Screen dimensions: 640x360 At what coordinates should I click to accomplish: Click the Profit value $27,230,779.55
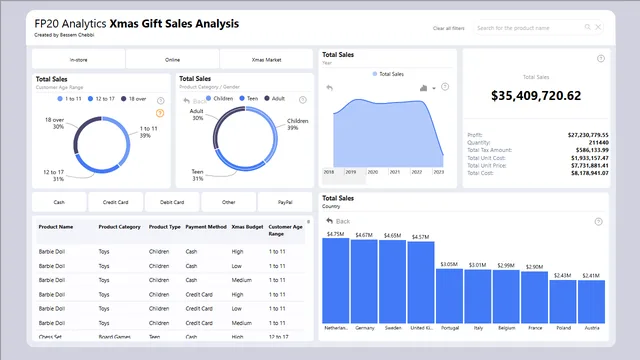click(x=588, y=135)
